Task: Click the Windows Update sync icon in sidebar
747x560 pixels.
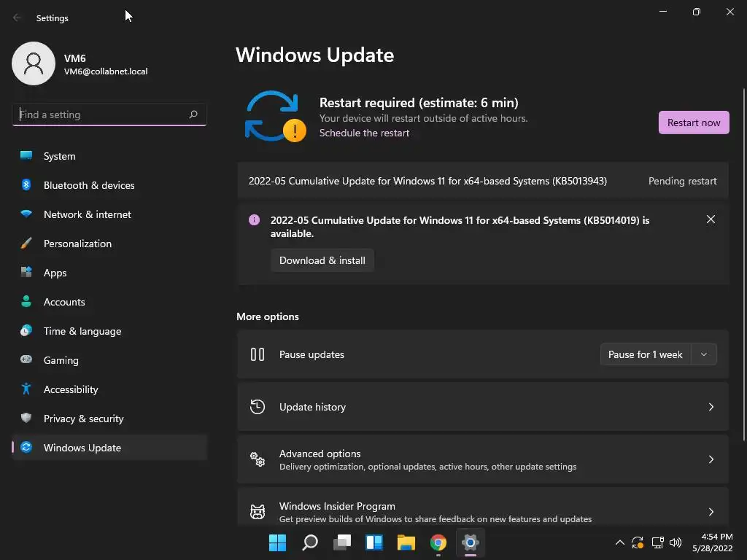Action: click(26, 447)
